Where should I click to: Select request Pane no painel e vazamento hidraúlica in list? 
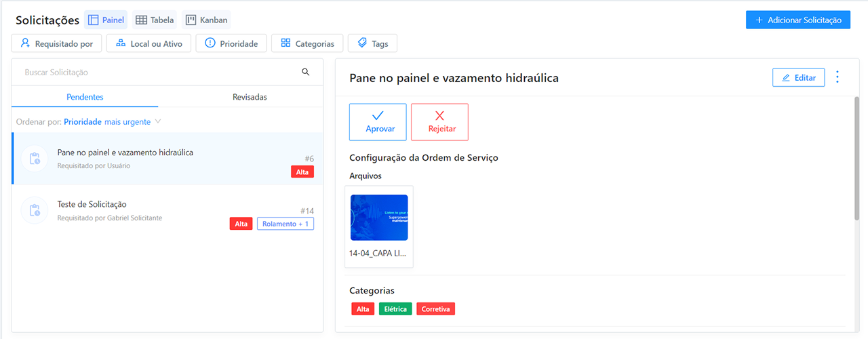pos(167,159)
